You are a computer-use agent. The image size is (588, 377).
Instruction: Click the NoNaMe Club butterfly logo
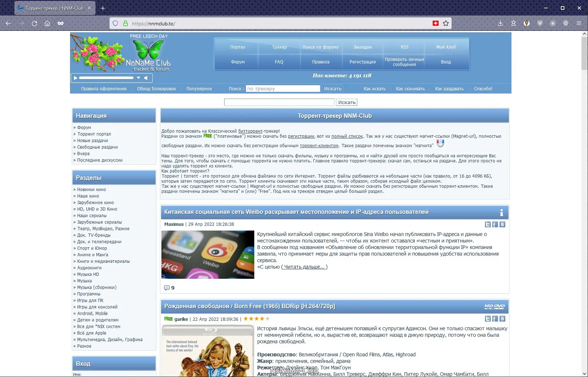coord(148,53)
